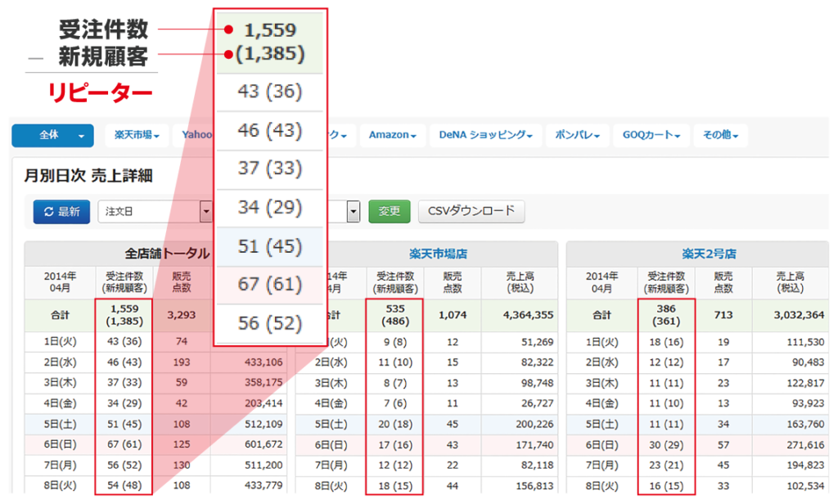
Task: Select 楽天2号店 total orders 386 (361)
Action: (x=666, y=315)
